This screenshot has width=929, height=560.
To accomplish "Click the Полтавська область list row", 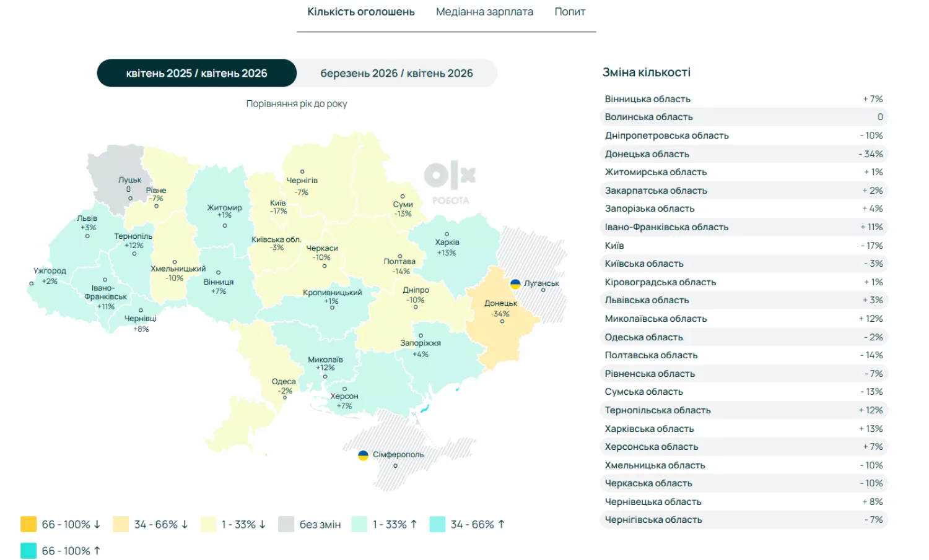I will pos(744,355).
